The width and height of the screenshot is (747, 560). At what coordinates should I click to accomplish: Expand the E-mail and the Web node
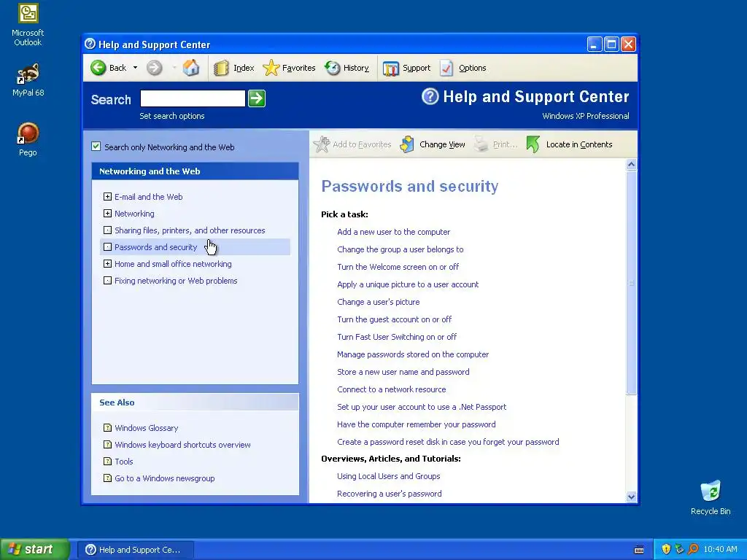pyautogui.click(x=108, y=197)
